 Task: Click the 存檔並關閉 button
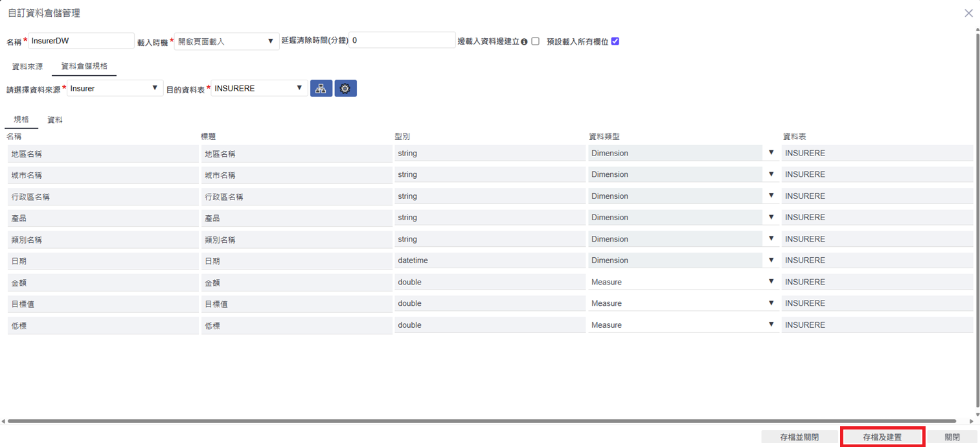pyautogui.click(x=799, y=437)
